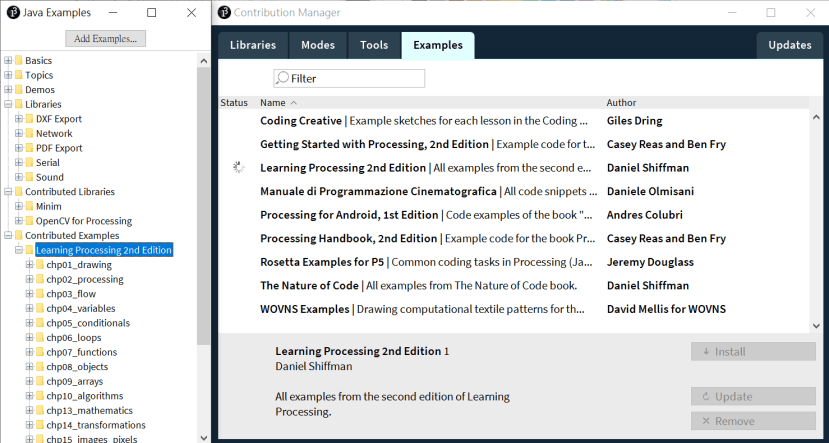The image size is (829, 443).
Task: Expand the Topics tree node
Action: [8, 75]
